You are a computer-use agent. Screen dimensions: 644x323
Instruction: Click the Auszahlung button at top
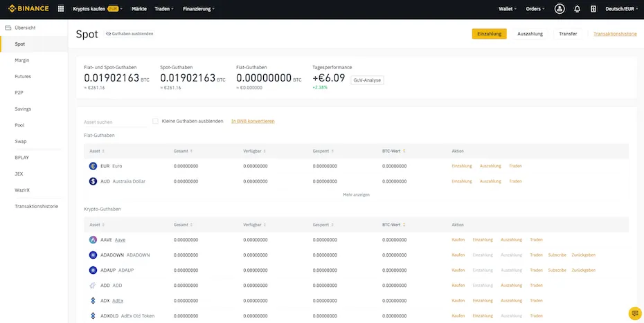(x=530, y=34)
